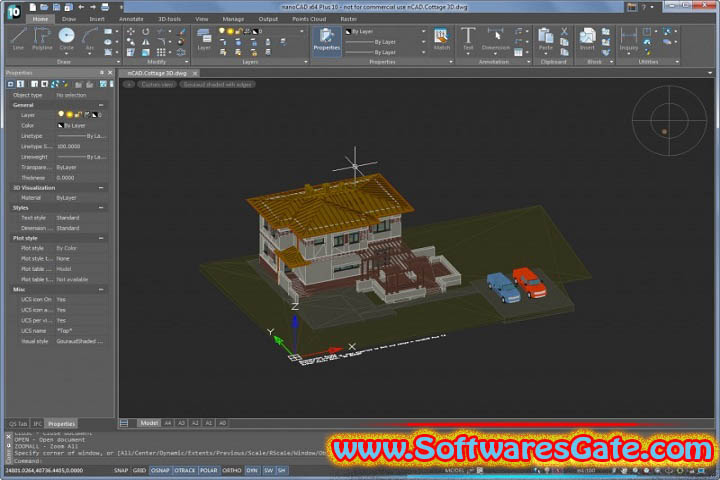Click the Open folder icon in quick access
This screenshot has width=720, height=480.
tap(44, 7)
